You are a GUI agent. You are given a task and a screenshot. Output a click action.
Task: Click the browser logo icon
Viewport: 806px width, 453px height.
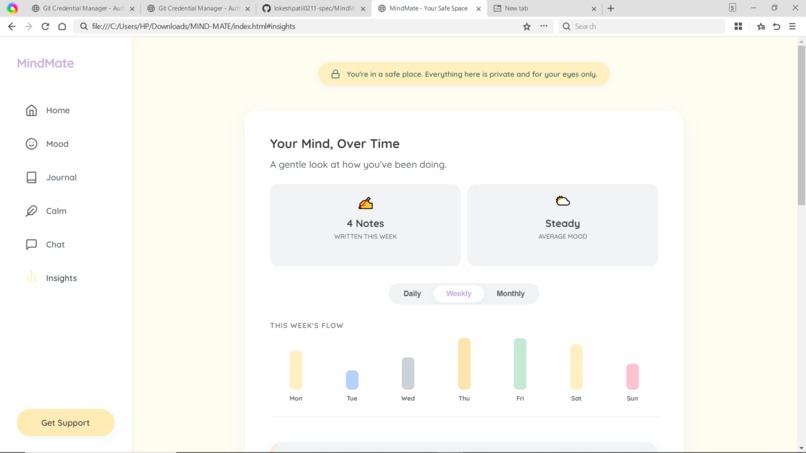pyautogui.click(x=12, y=8)
